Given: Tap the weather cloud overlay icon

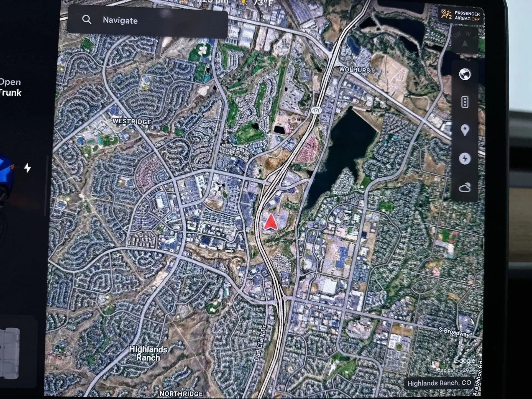Looking at the screenshot, I should pyautogui.click(x=465, y=188).
